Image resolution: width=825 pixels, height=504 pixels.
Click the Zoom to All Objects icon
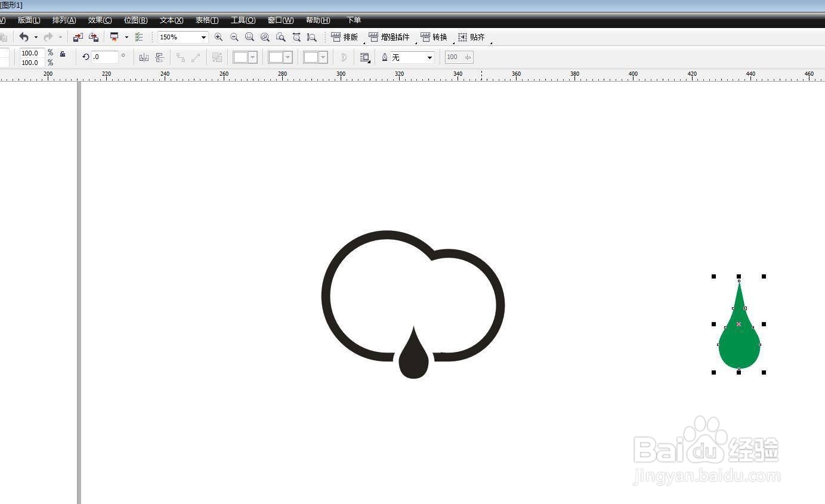tap(265, 37)
